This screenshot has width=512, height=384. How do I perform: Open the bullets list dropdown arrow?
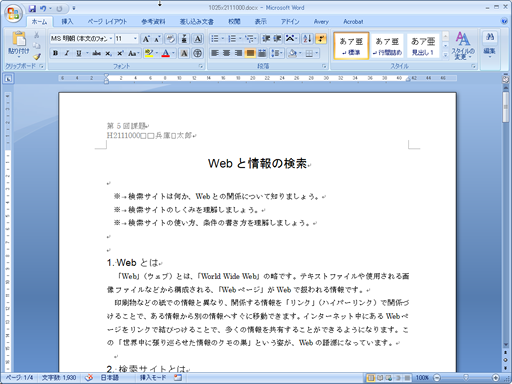[222, 39]
